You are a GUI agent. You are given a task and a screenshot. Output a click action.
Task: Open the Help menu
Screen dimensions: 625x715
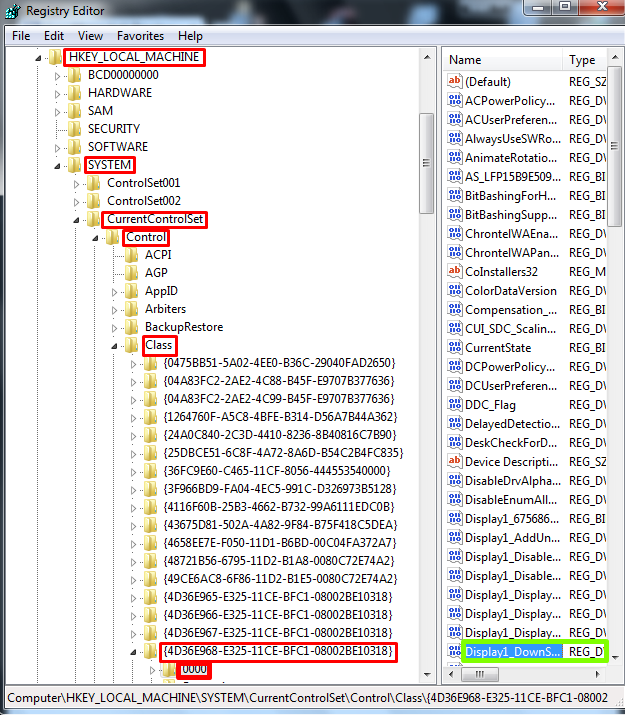190,36
